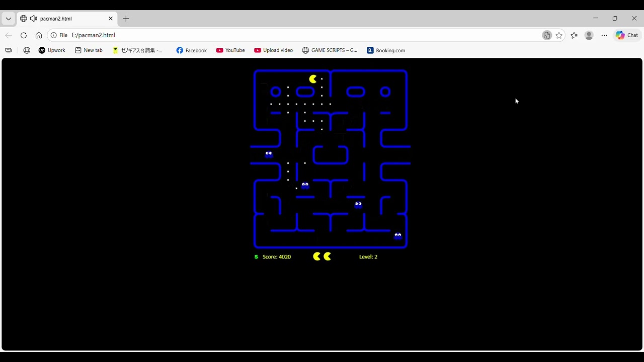Open the browser profile avatar

point(589,35)
